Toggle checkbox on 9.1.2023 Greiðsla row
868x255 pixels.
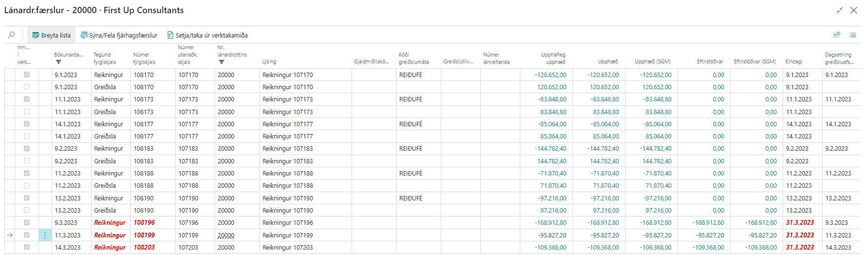click(27, 87)
